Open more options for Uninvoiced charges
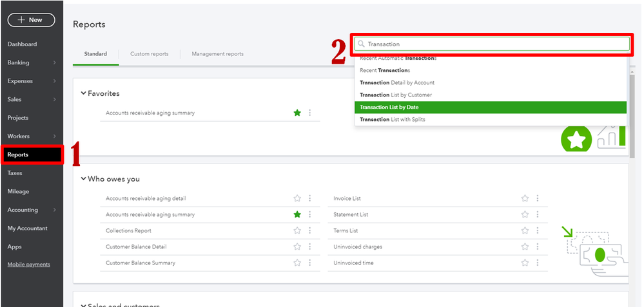The width and height of the screenshot is (644, 307). pyautogui.click(x=537, y=247)
